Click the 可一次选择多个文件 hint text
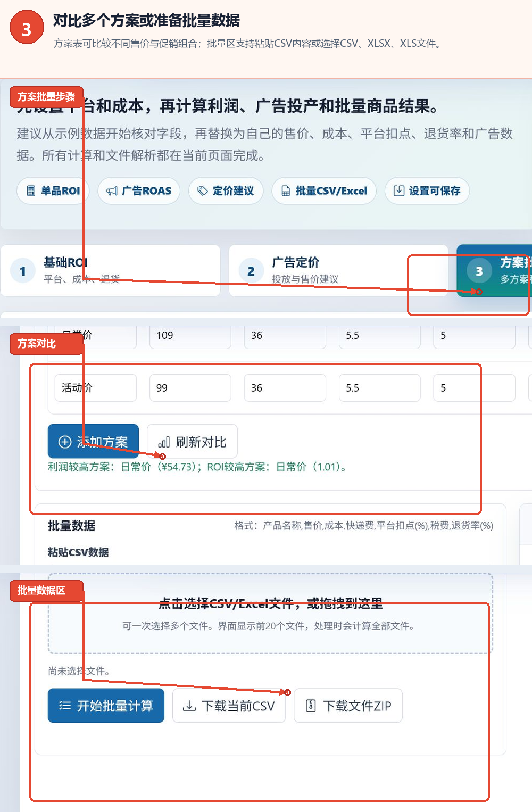 point(269,626)
